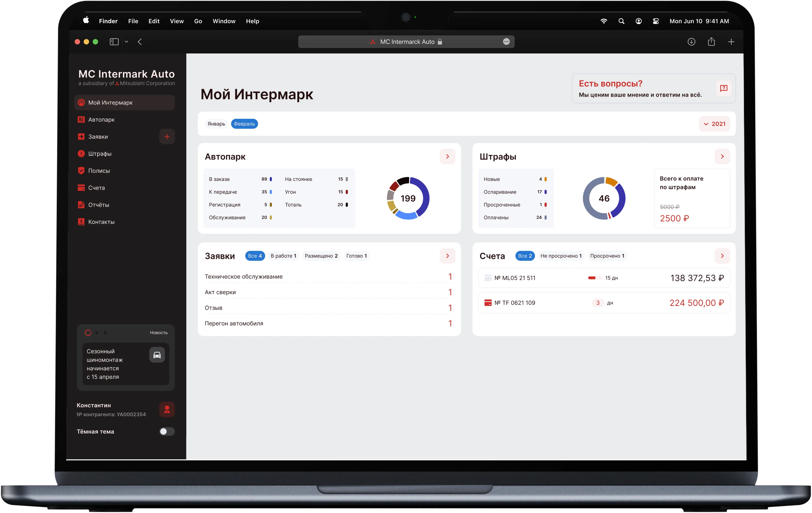Screen dimensions: 812x513
Task: Click the Штрафы 46 donut chart
Action: (x=604, y=198)
